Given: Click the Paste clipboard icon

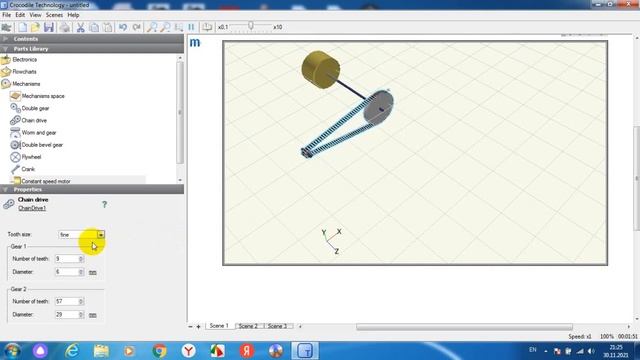Looking at the screenshot, I should tap(107, 27).
